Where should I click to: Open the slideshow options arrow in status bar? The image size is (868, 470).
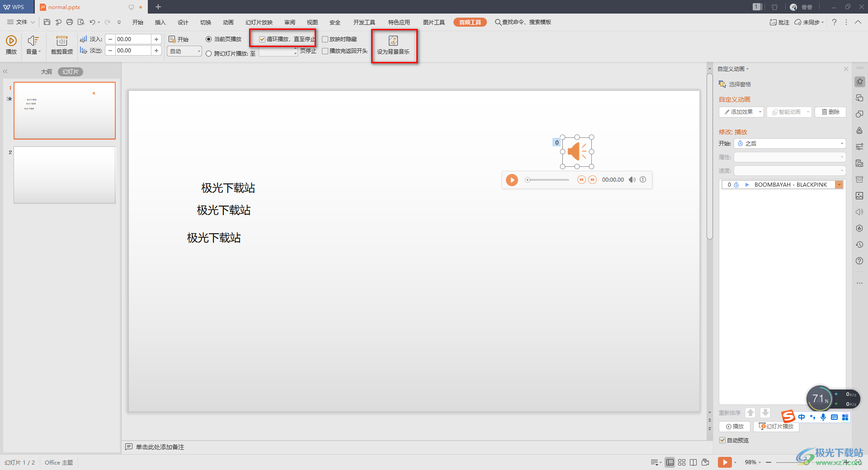tap(736, 462)
